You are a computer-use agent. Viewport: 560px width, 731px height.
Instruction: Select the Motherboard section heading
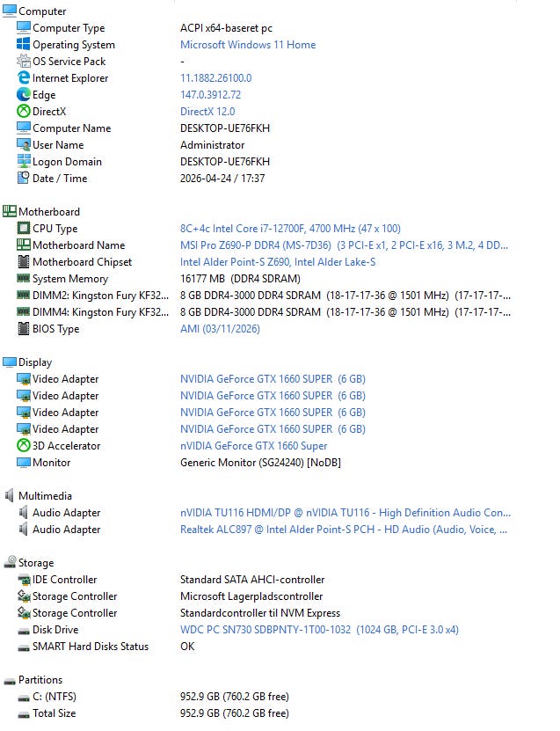[49, 212]
